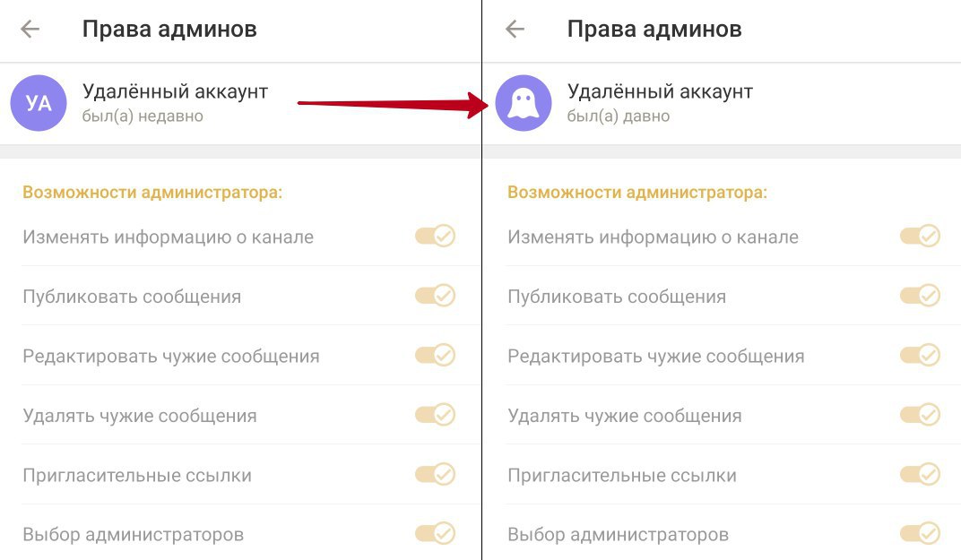
Task: Toggle left 'Публиковать сообщения' switch
Action: pos(435,296)
